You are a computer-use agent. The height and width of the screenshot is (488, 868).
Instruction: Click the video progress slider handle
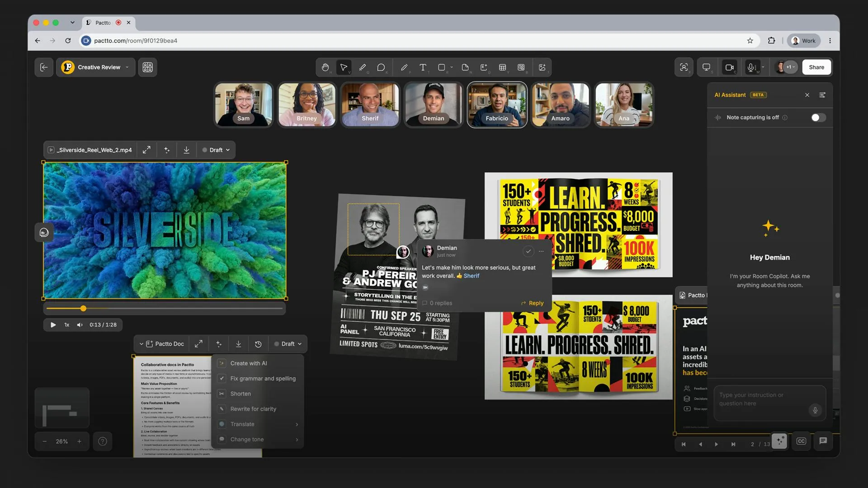(x=83, y=309)
